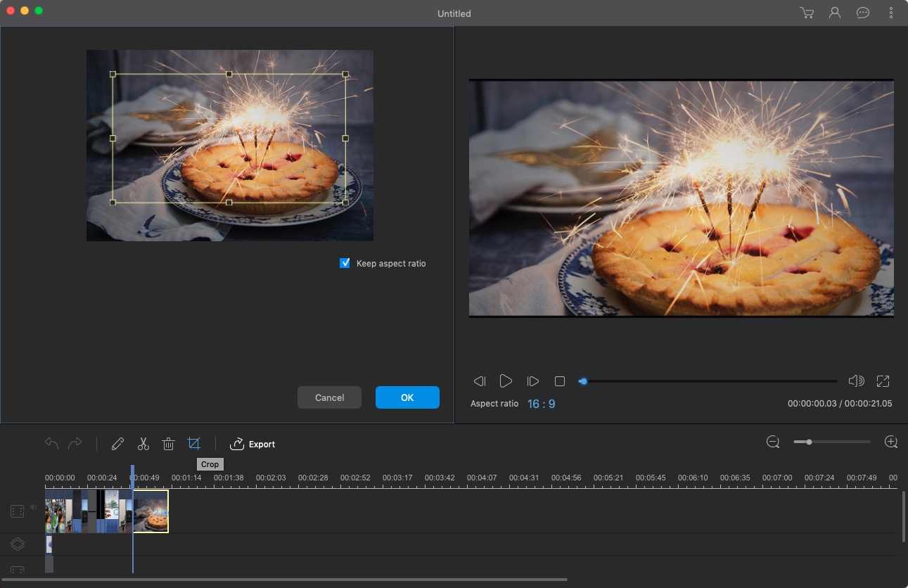Screen dimensions: 908x588
Task: Click the trash delete icon
Action: 168,444
